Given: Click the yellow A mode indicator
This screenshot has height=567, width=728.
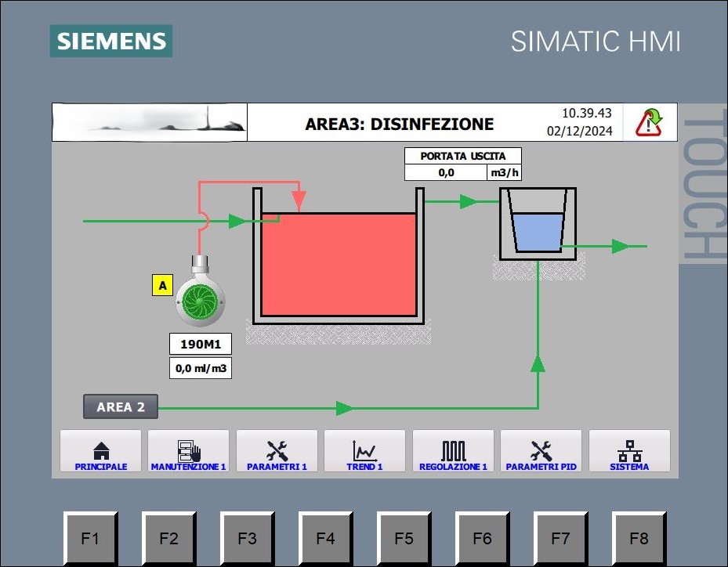Looking at the screenshot, I should coord(162,285).
